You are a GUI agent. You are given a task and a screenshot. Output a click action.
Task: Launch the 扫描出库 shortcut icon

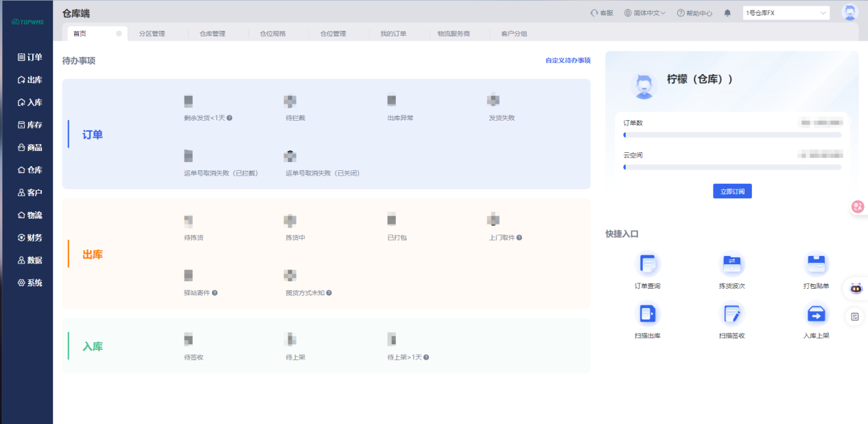pyautogui.click(x=648, y=314)
